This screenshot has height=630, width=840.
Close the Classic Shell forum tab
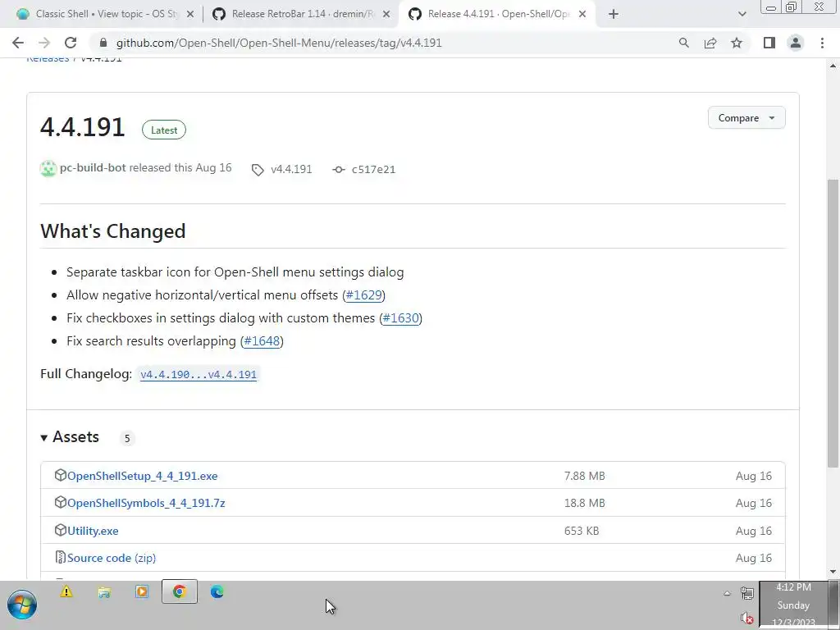coord(189,14)
